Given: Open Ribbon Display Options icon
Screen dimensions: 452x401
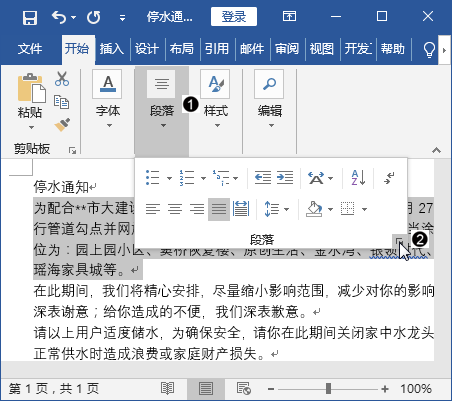Looking at the screenshot, I should [x=289, y=16].
